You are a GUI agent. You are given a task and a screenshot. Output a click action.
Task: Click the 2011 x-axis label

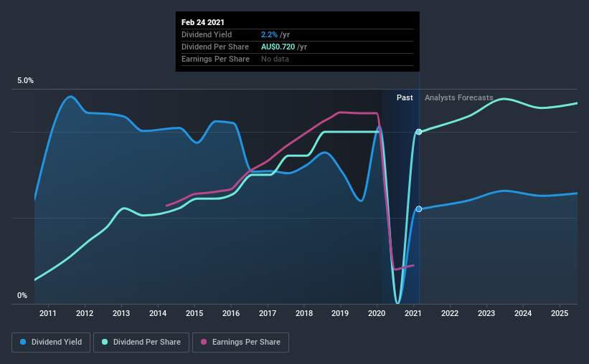point(47,313)
